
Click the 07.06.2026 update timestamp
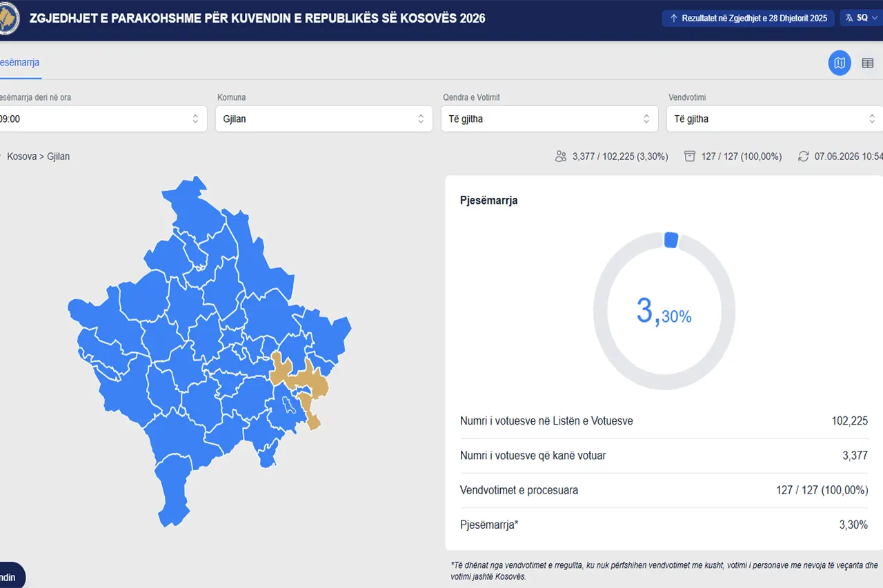pos(849,156)
